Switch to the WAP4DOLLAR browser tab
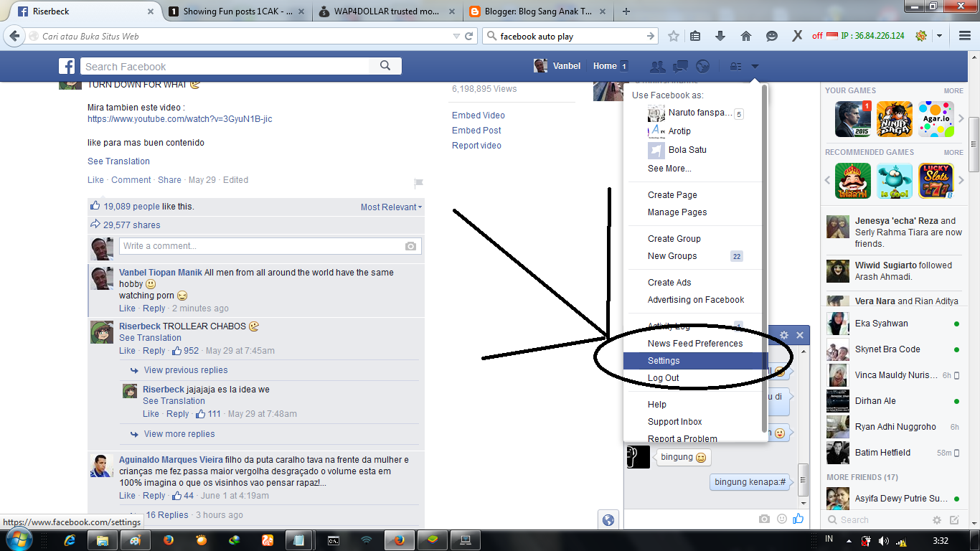Viewport: 980px width, 551px height. pyautogui.click(x=386, y=11)
